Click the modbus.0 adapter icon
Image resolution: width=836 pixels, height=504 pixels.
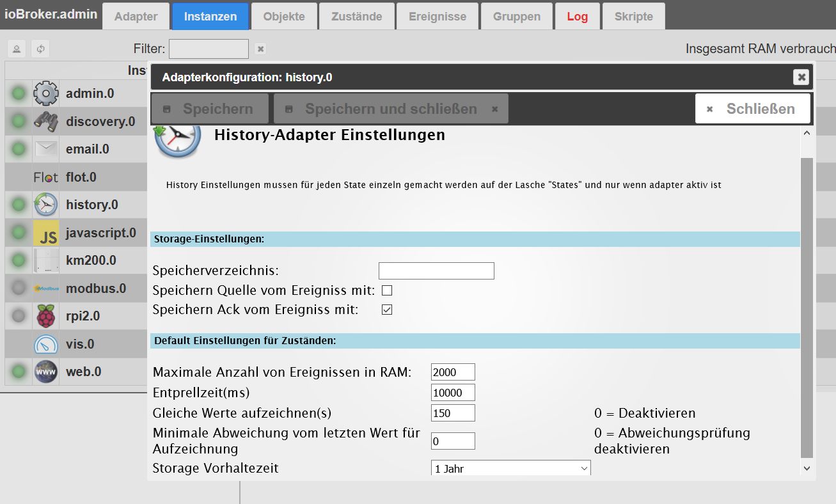(45, 288)
